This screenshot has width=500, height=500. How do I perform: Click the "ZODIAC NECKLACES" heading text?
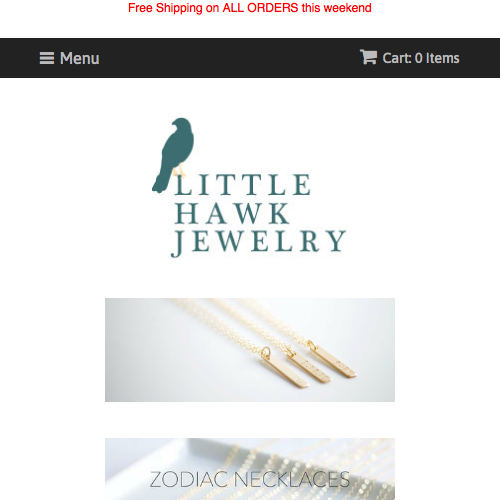point(250,479)
